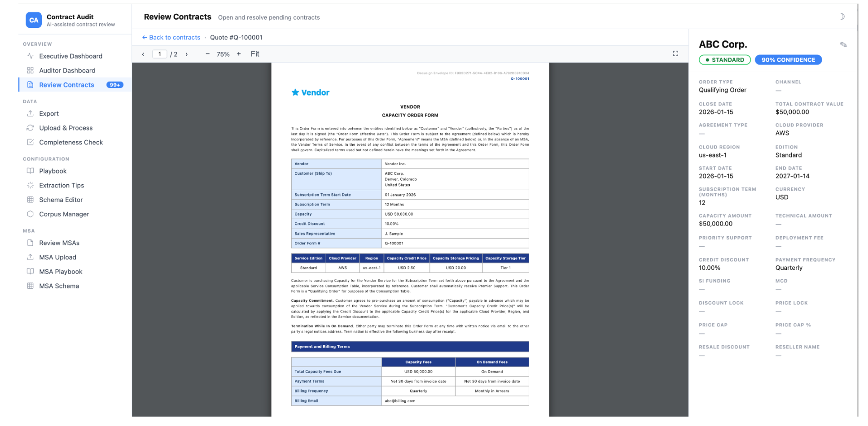Viewport: 868px width, 426px height.
Task: Click the Vendor star logo in the document
Action: click(x=295, y=92)
